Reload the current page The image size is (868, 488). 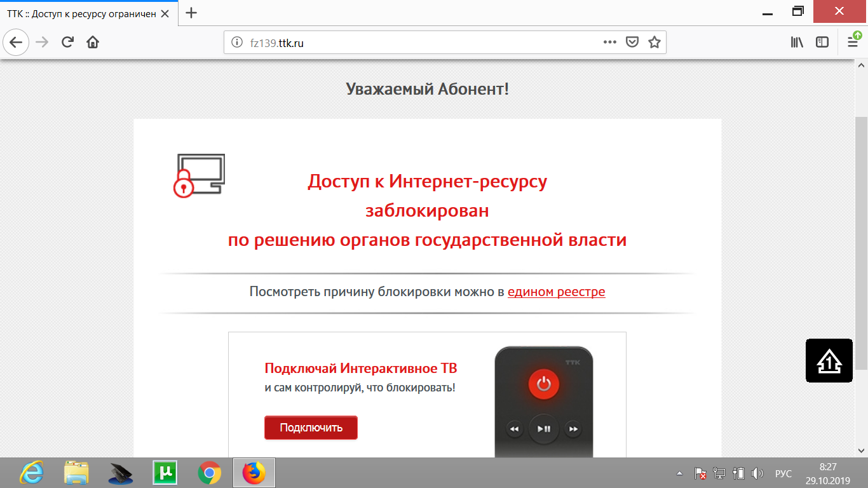pos(67,43)
